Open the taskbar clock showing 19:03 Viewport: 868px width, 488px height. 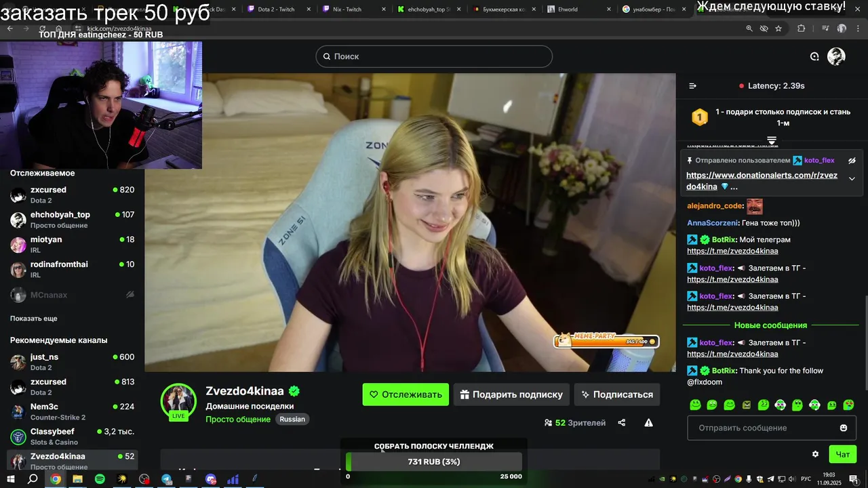click(x=829, y=479)
